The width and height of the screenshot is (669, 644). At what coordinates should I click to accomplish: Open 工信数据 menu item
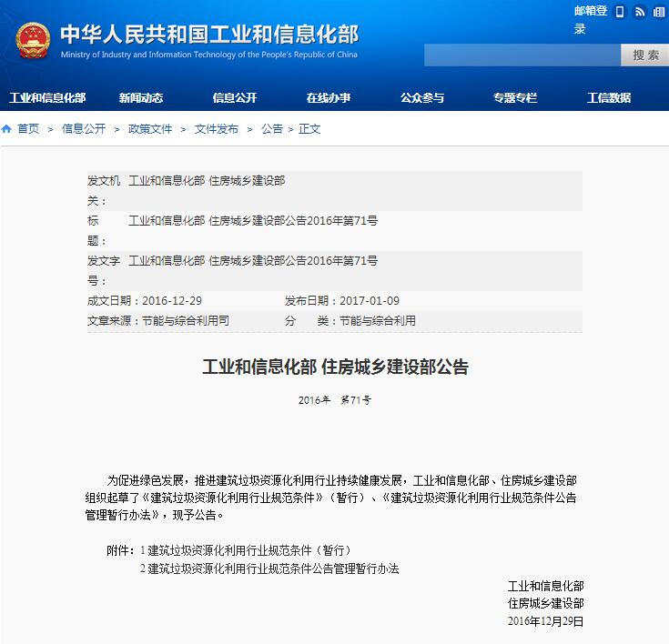click(609, 97)
